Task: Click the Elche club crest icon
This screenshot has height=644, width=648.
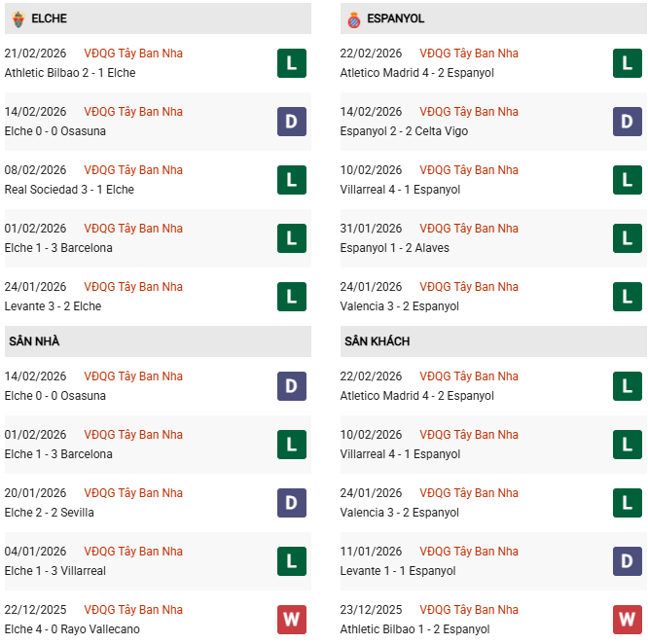Action: (18, 18)
